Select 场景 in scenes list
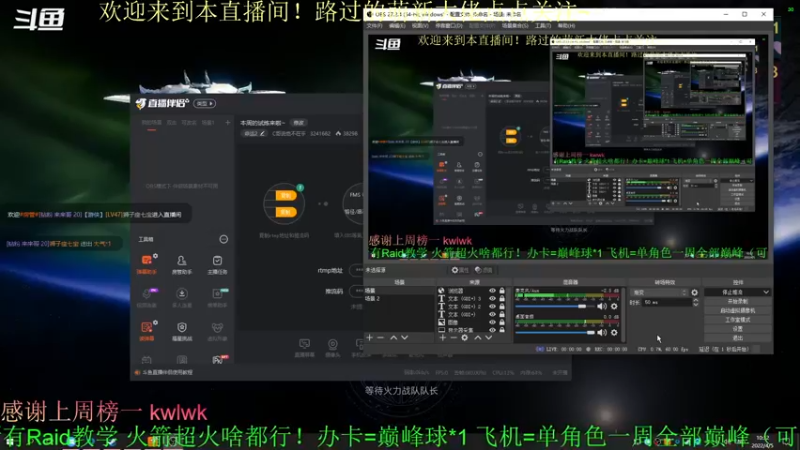The width and height of the screenshot is (800, 450). click(x=399, y=291)
